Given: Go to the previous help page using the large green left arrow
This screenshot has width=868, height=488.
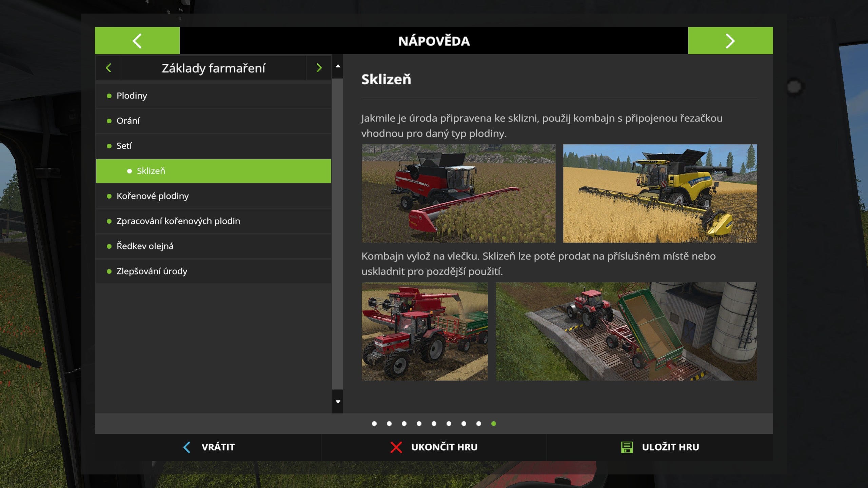Looking at the screenshot, I should click(x=137, y=41).
